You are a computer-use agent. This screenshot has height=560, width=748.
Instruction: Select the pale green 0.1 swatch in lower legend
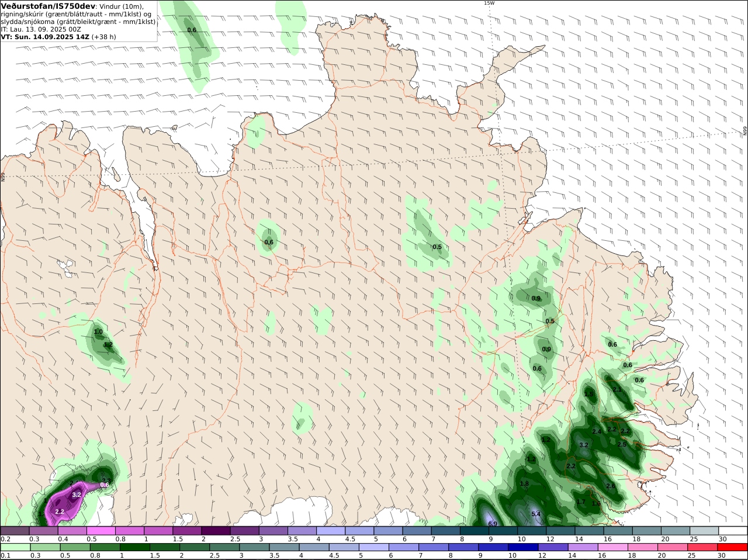pyautogui.click(x=15, y=547)
